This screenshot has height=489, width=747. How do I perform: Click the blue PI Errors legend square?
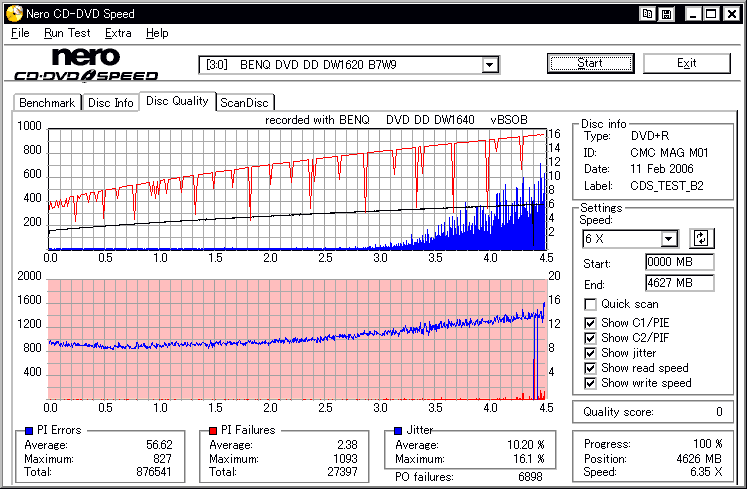click(27, 431)
